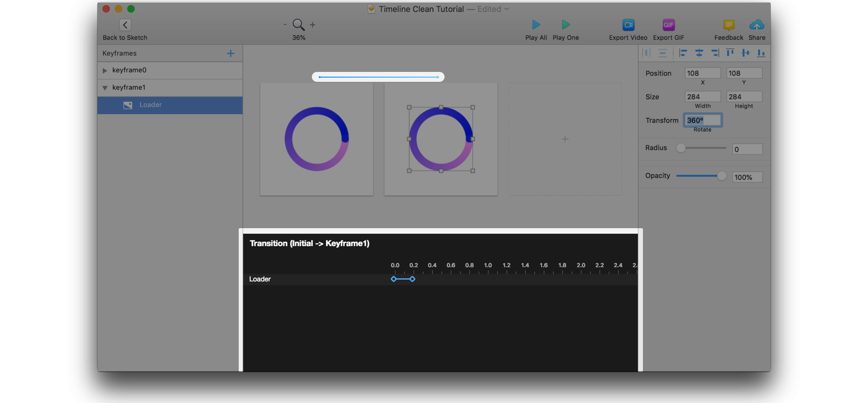Zoom in with the plus button
The height and width of the screenshot is (403, 868).
312,25
